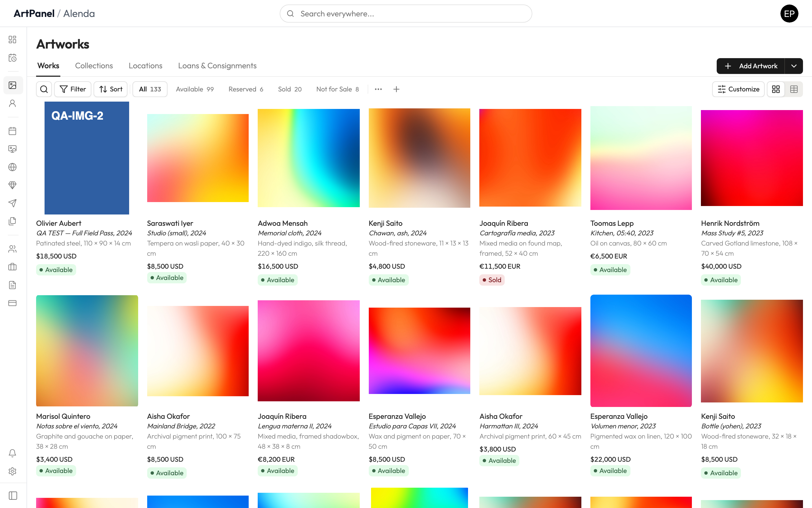812x508 pixels.
Task: Switch to the Works tab
Action: click(48, 65)
